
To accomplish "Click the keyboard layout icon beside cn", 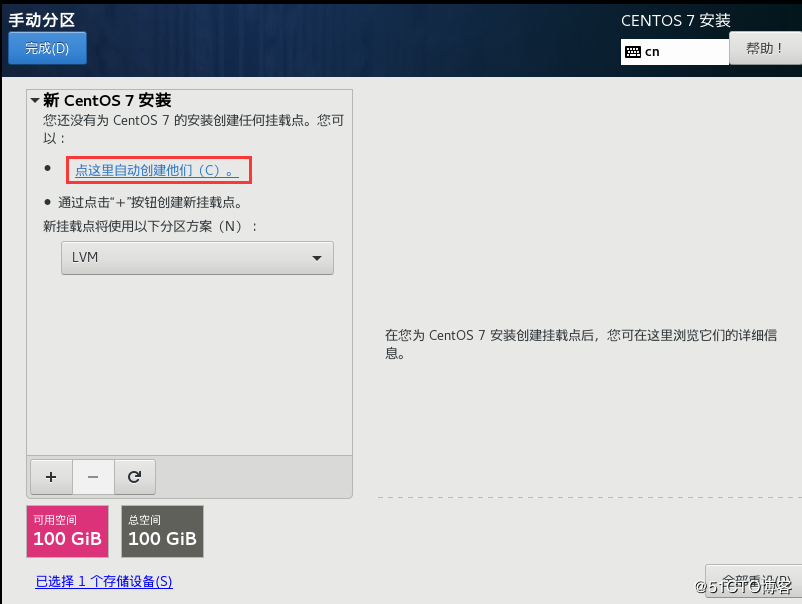I will (633, 52).
